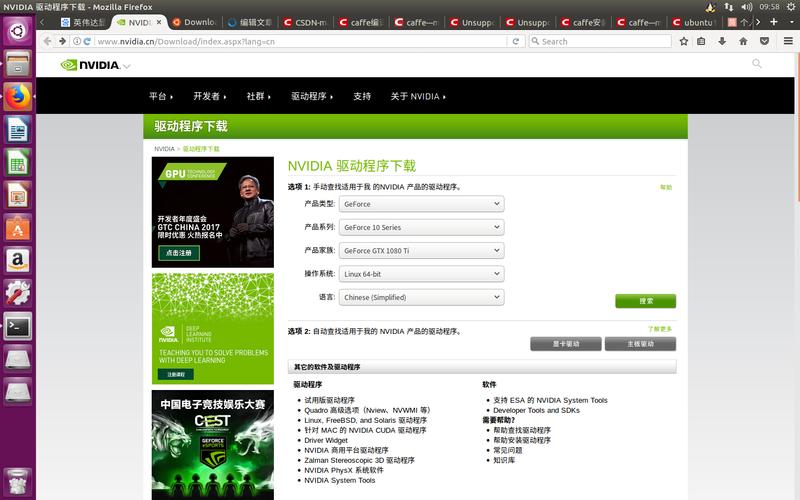800x500 pixels.
Task: Open Trash in the launcher
Action: 18,481
